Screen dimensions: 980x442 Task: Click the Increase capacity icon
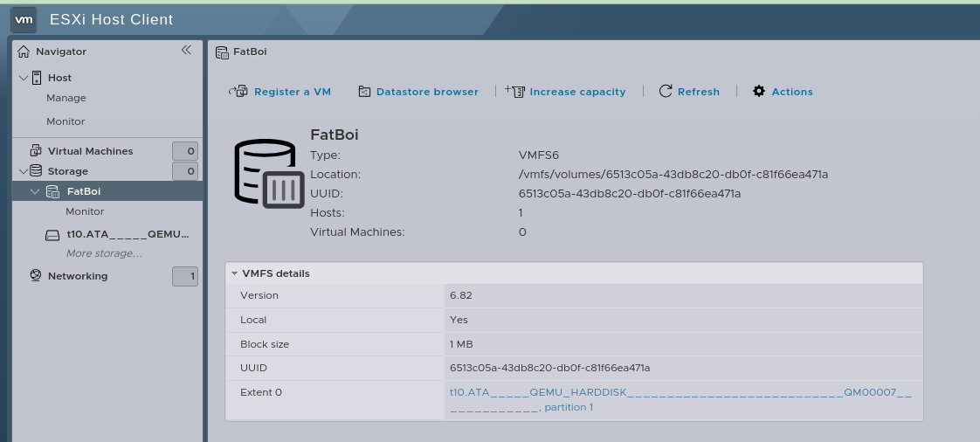pyautogui.click(x=514, y=92)
